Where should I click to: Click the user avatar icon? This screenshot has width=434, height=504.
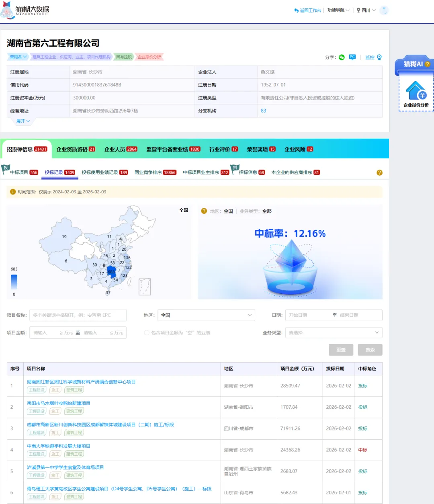coord(384,10)
